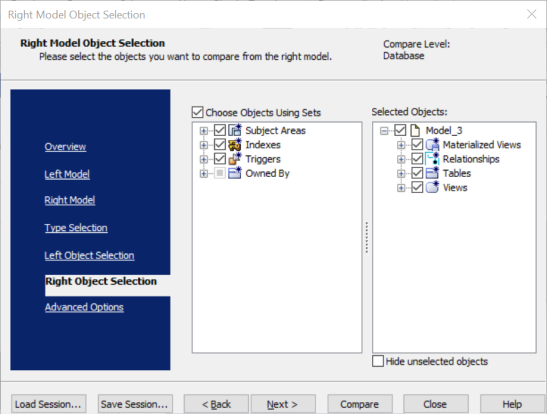Click the Materialized Views icon
This screenshot has height=414, width=547.
[433, 144]
